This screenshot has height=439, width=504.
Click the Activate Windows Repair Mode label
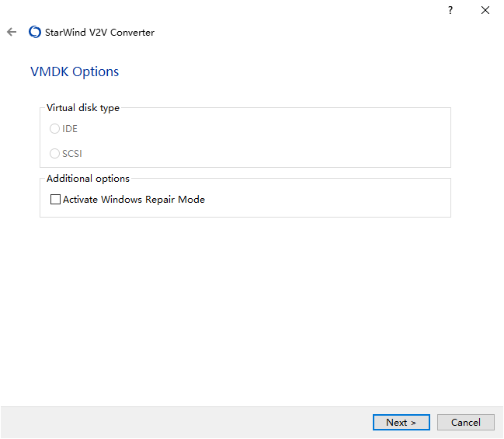[134, 200]
